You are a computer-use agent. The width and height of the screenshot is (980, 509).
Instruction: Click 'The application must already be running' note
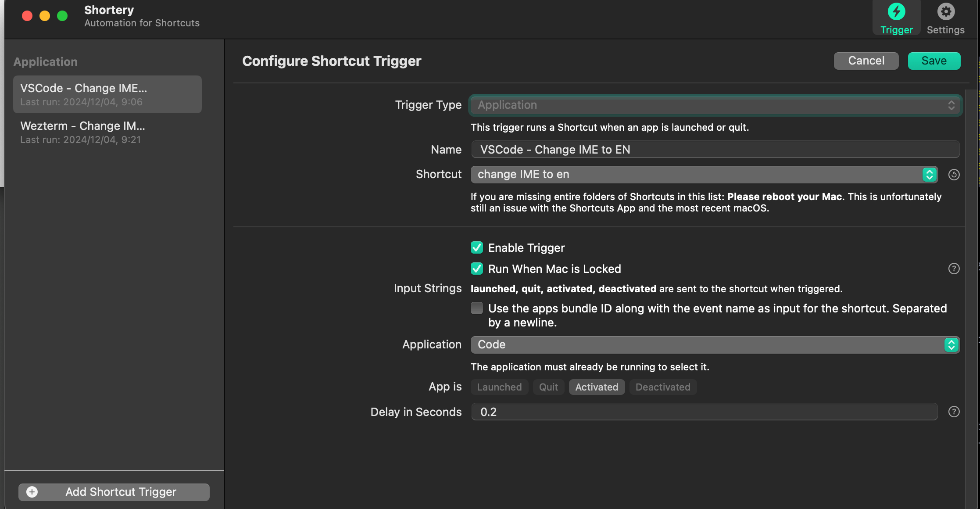590,367
